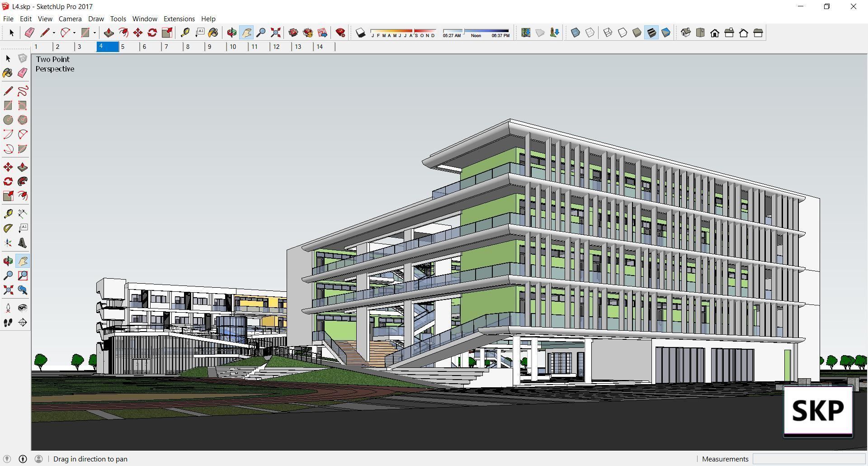Viewport: 868px width, 466px height.
Task: Select the Protractor tool
Action: pyautogui.click(x=8, y=228)
